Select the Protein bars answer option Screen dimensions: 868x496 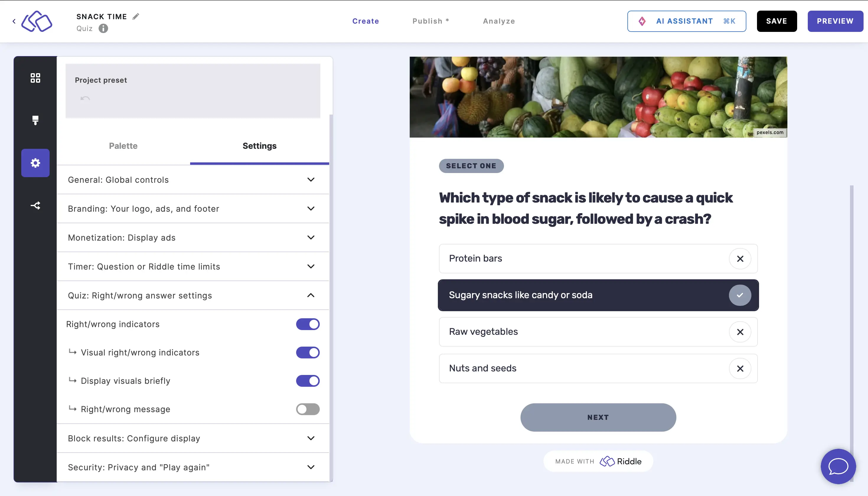(598, 258)
